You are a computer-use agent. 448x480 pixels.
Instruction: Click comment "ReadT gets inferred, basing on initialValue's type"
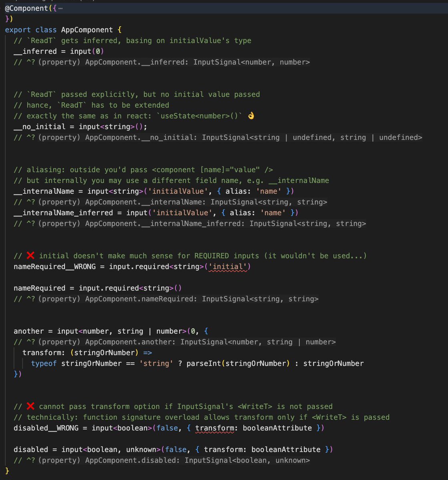point(133,40)
